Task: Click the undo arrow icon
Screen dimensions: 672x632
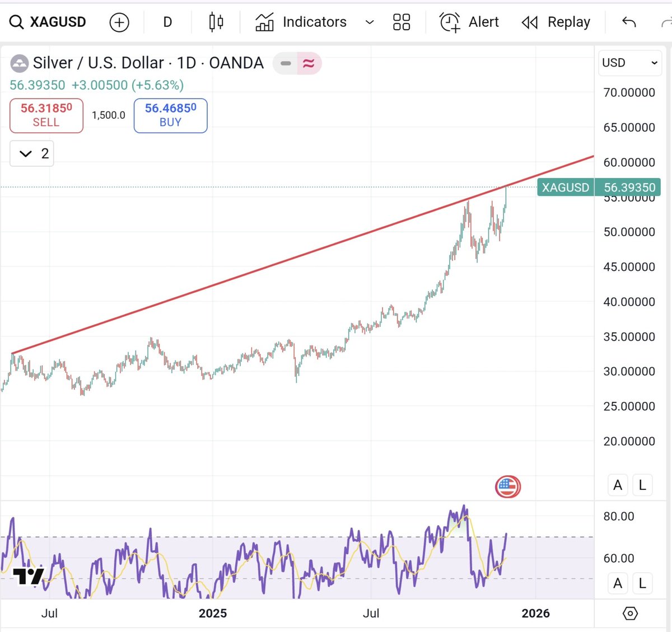Action: [x=628, y=22]
